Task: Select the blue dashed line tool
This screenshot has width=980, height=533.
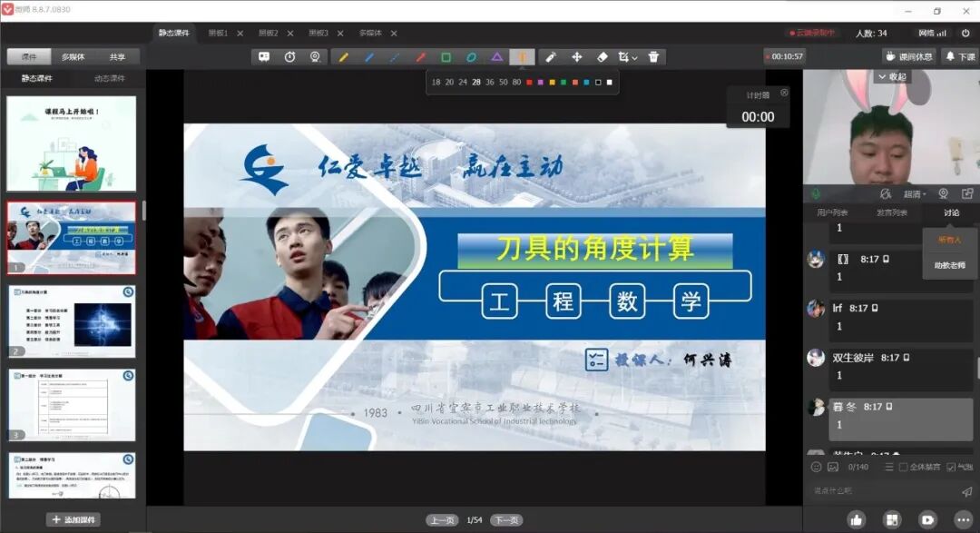Action: [395, 57]
